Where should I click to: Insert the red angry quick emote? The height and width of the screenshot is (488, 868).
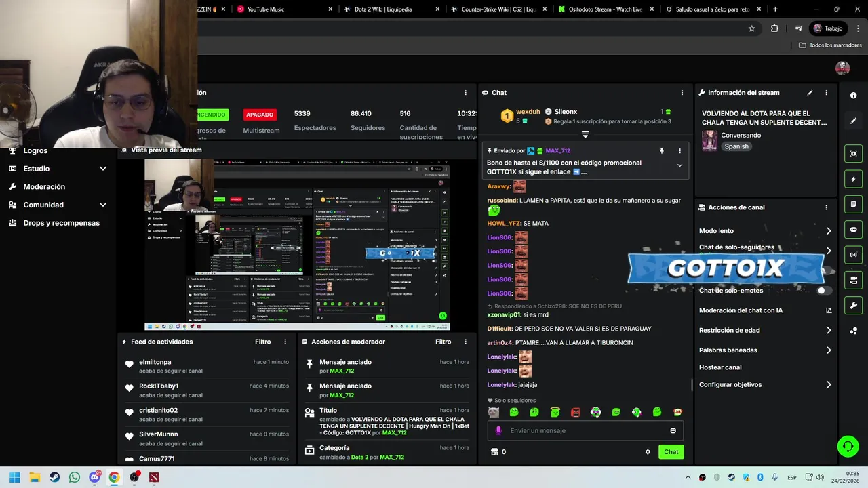coord(575,412)
